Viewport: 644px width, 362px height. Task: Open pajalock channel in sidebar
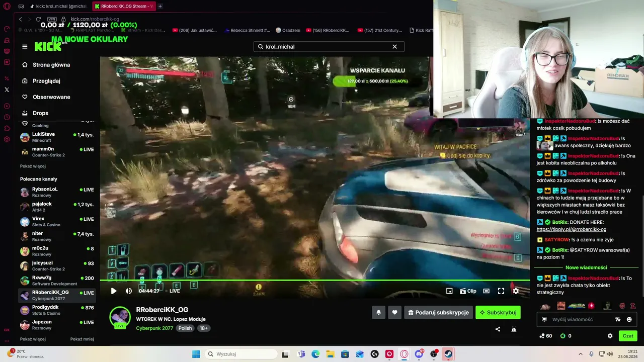(57, 207)
